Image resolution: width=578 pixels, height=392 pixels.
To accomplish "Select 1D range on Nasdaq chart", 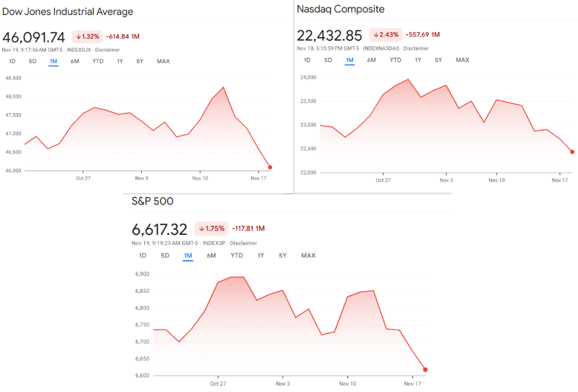I will [x=307, y=60].
